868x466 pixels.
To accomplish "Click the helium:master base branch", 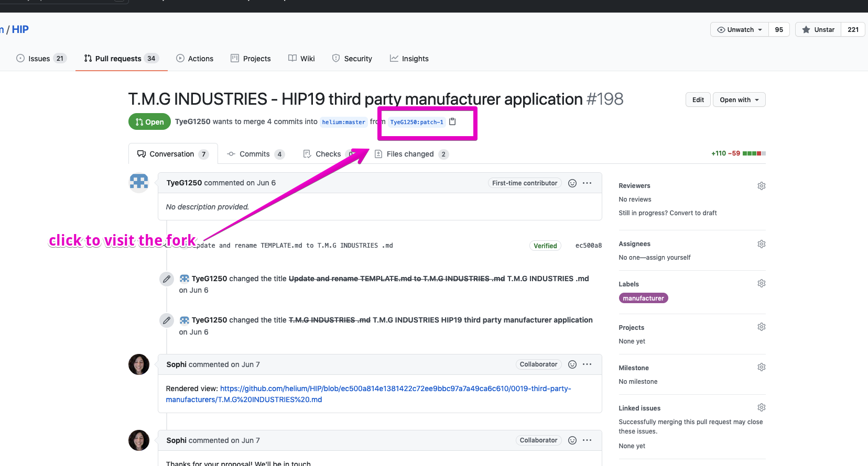I will 343,122.
